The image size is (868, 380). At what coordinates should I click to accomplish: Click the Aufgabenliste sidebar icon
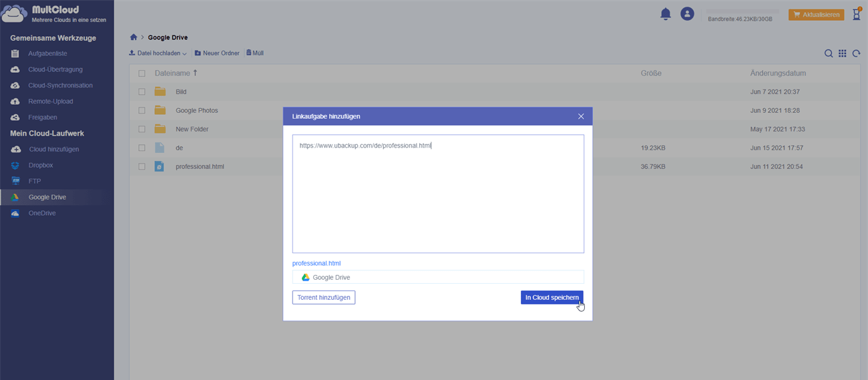pos(15,53)
